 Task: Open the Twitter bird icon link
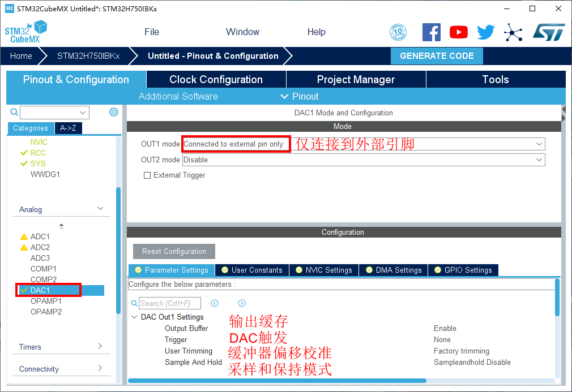click(x=485, y=32)
